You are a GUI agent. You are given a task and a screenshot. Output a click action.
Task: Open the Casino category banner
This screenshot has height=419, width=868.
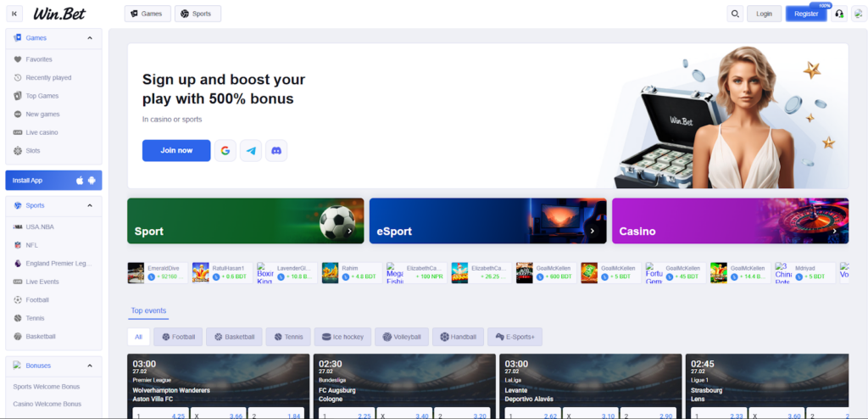pos(730,221)
